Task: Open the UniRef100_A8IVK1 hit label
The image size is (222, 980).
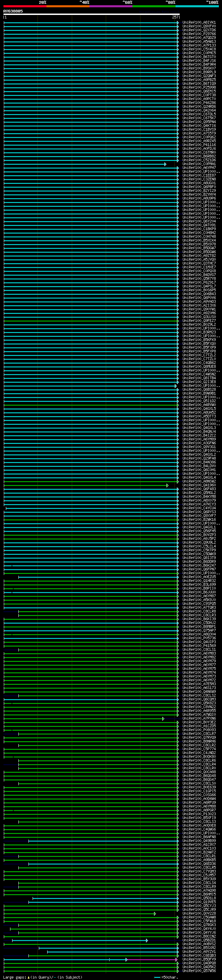Action: click(x=199, y=23)
